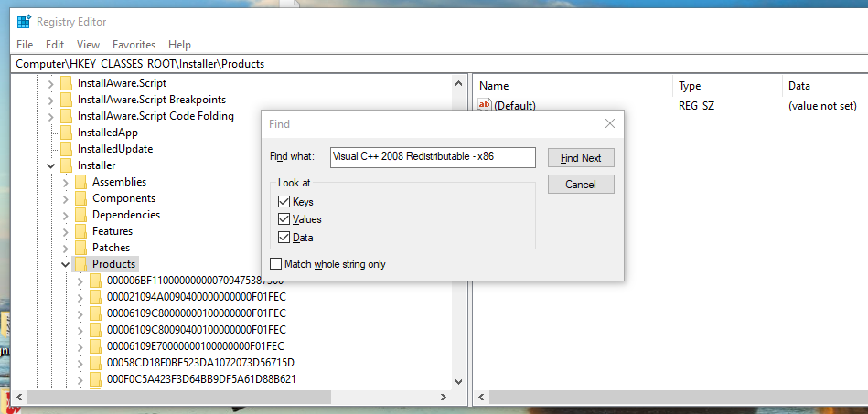Expand key 00006109C80000000100000000F01FEC
Viewport: 868px width, 414px height.
click(x=80, y=313)
